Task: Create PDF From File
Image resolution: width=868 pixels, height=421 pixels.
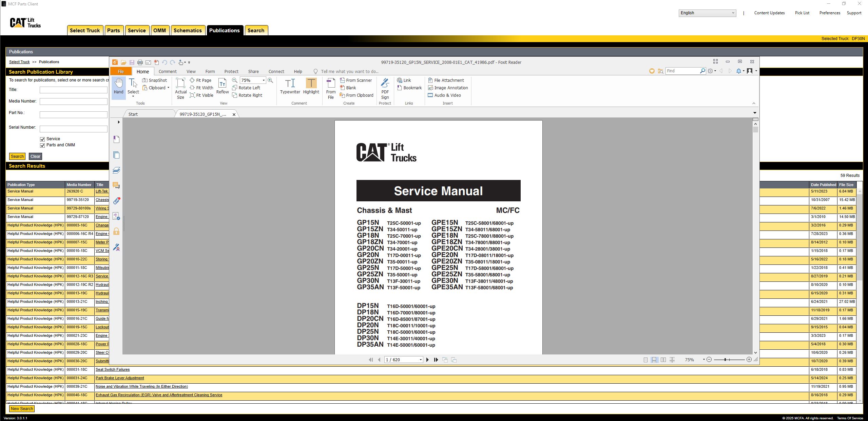Action: [331, 88]
